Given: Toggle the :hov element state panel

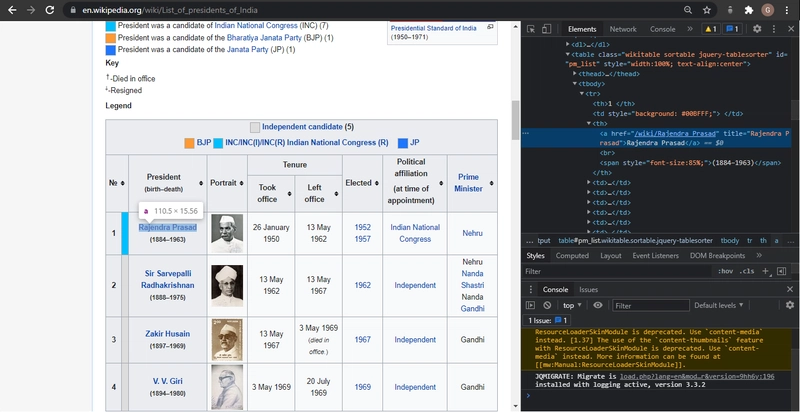Looking at the screenshot, I should click(x=725, y=271).
